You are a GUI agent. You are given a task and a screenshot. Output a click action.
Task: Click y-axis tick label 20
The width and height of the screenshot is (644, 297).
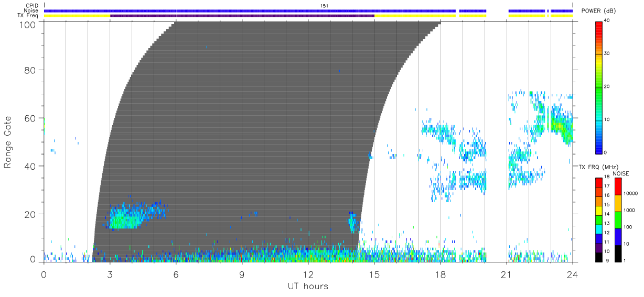click(x=30, y=214)
